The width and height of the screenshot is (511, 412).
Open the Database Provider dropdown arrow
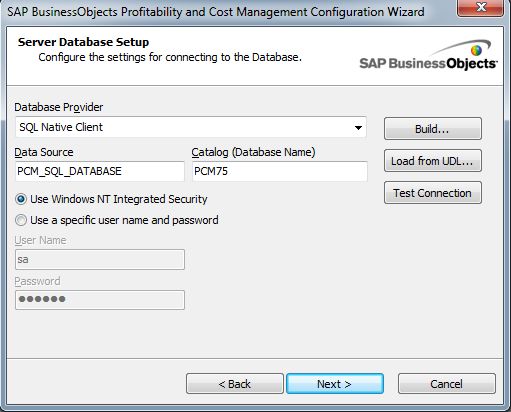358,127
